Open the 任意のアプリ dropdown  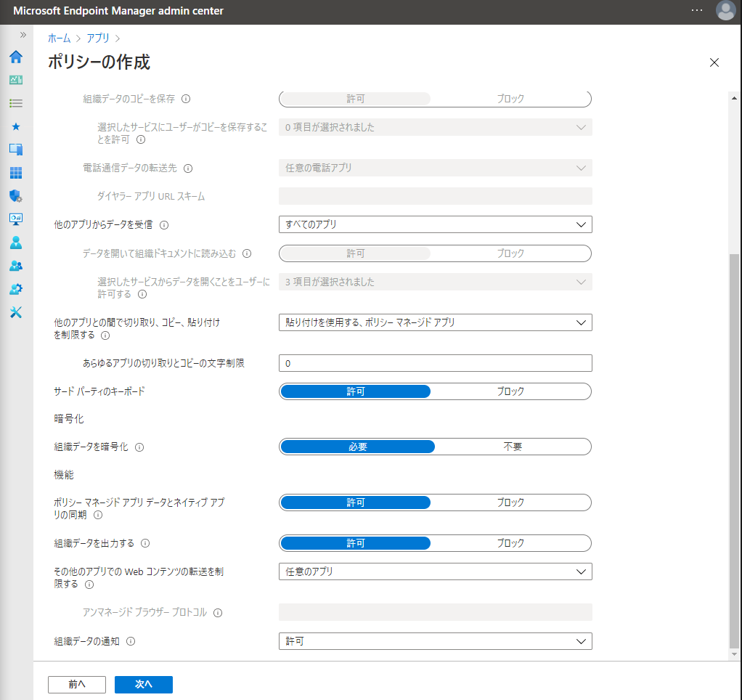tap(436, 571)
